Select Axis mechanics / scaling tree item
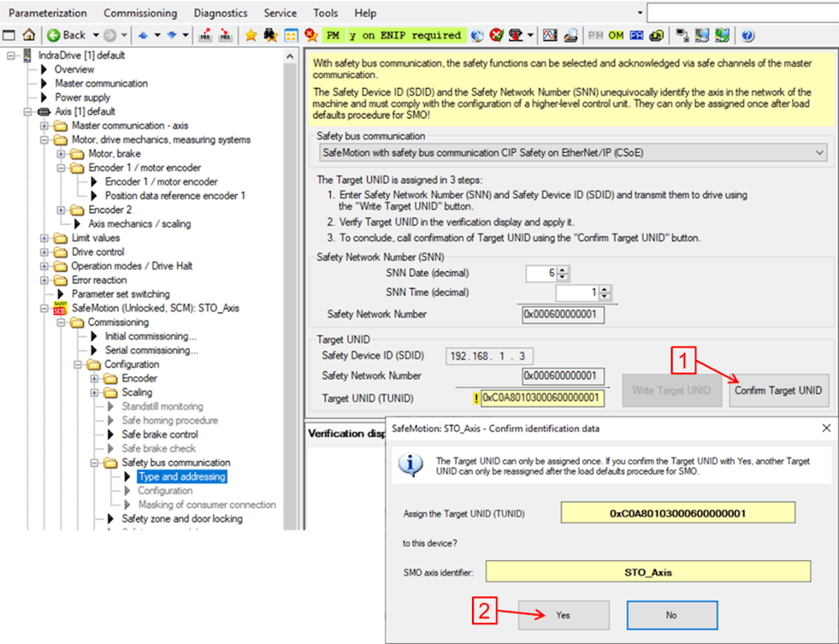The height and width of the screenshot is (644, 839). click(139, 224)
